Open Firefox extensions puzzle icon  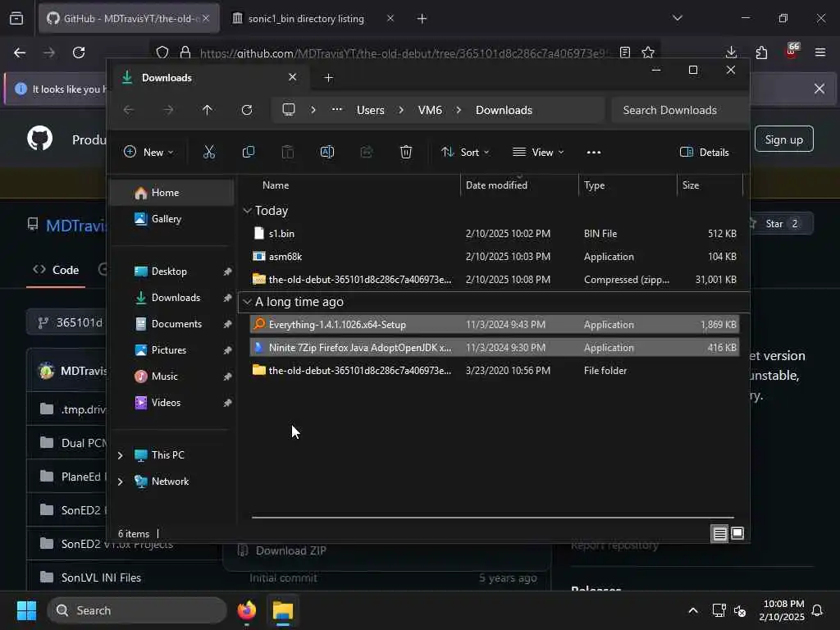(761, 52)
